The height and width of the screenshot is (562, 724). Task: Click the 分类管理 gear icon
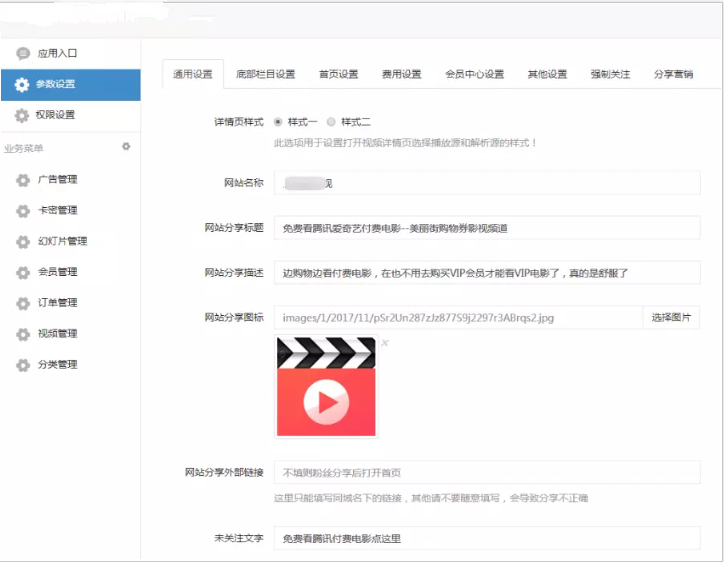23,365
